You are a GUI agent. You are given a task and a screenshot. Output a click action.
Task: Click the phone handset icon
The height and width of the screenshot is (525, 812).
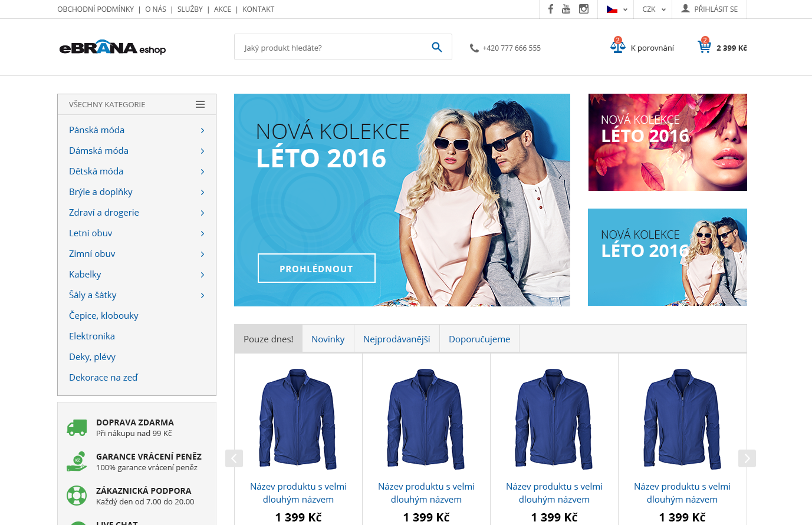tap(474, 48)
